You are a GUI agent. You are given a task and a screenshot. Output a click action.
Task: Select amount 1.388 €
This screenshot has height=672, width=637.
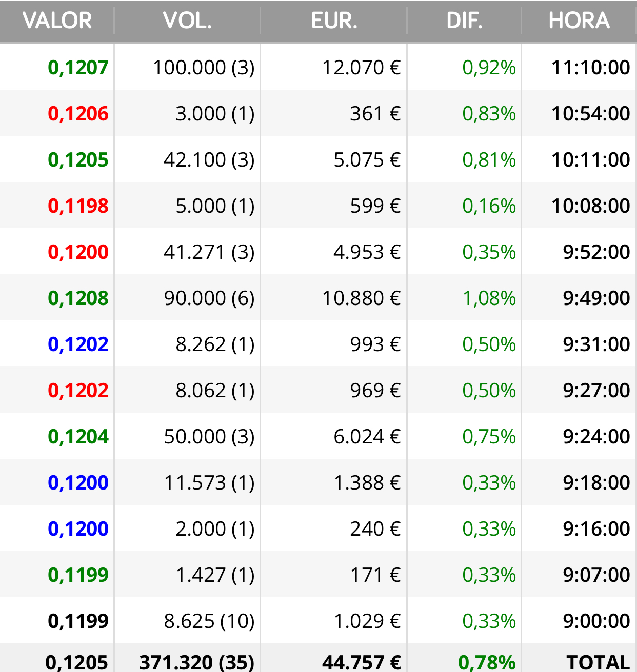pos(367,483)
